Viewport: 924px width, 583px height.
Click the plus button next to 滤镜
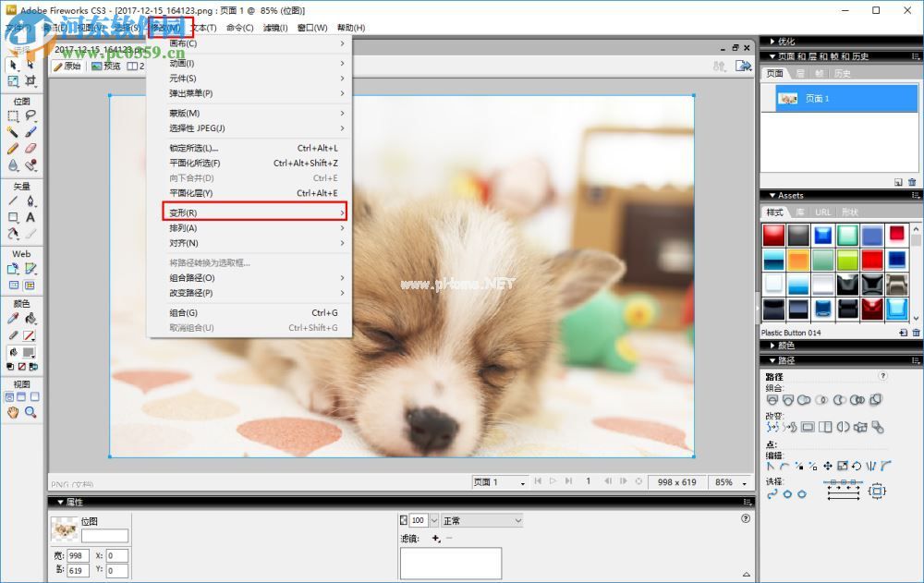click(434, 539)
